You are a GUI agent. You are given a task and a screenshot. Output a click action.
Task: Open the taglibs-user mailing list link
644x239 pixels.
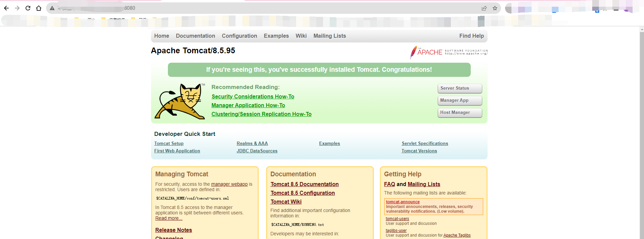coord(396,231)
